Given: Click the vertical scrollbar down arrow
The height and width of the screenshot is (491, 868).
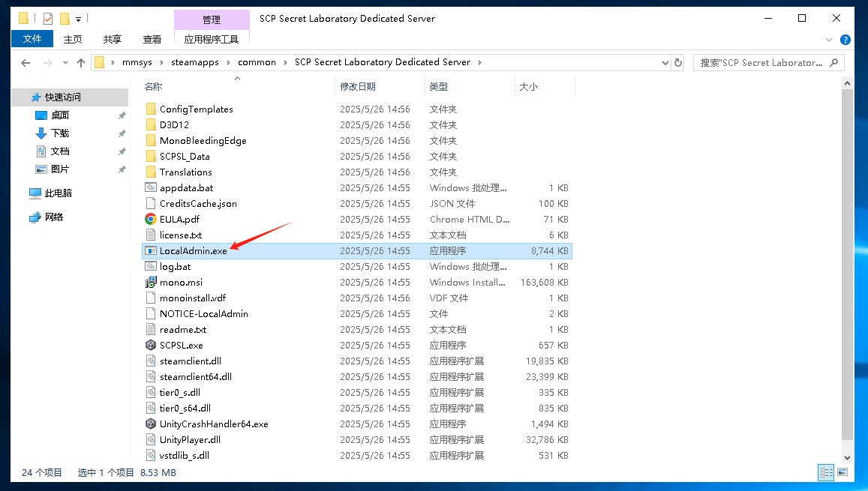Looking at the screenshot, I should [847, 458].
